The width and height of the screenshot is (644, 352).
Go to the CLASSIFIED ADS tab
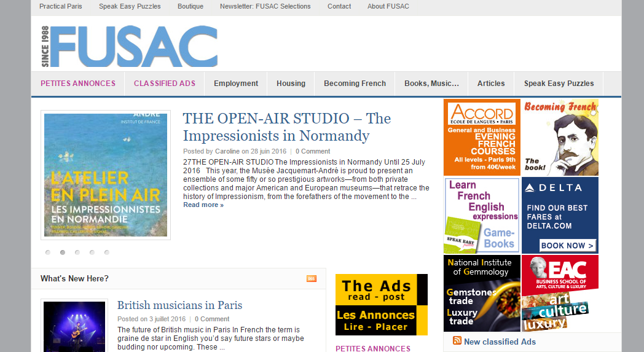pos(165,84)
